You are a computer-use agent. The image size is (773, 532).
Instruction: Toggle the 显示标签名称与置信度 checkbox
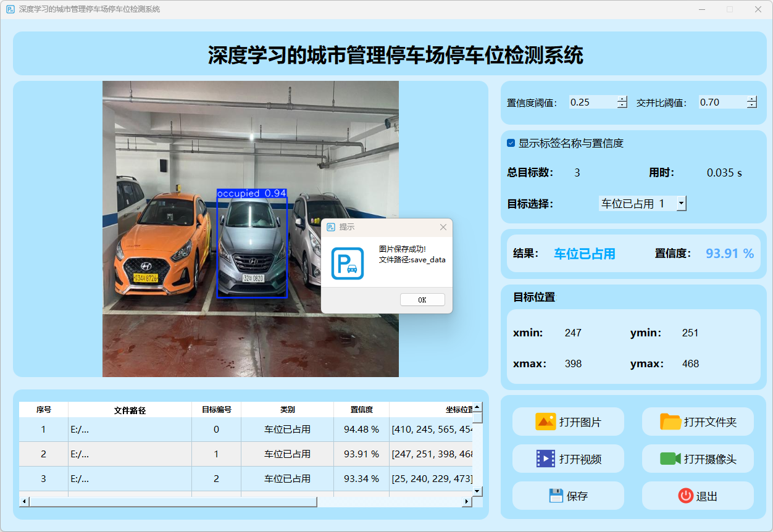[511, 143]
